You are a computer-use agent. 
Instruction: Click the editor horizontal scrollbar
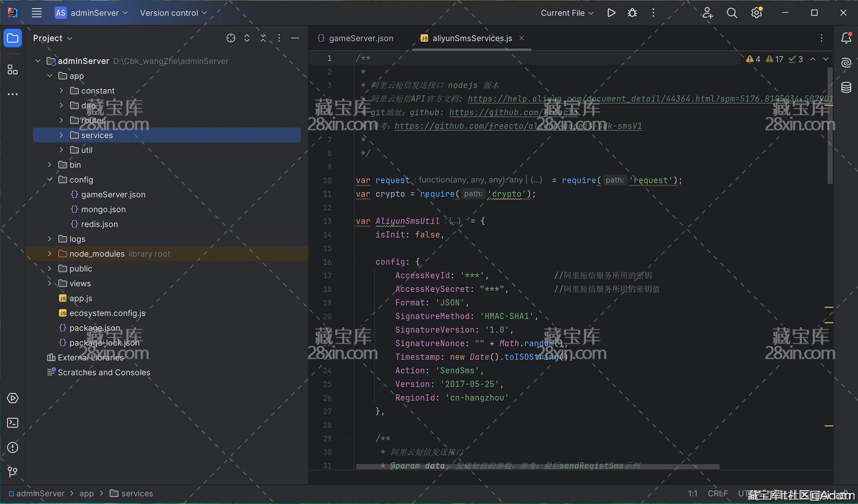click(537, 467)
